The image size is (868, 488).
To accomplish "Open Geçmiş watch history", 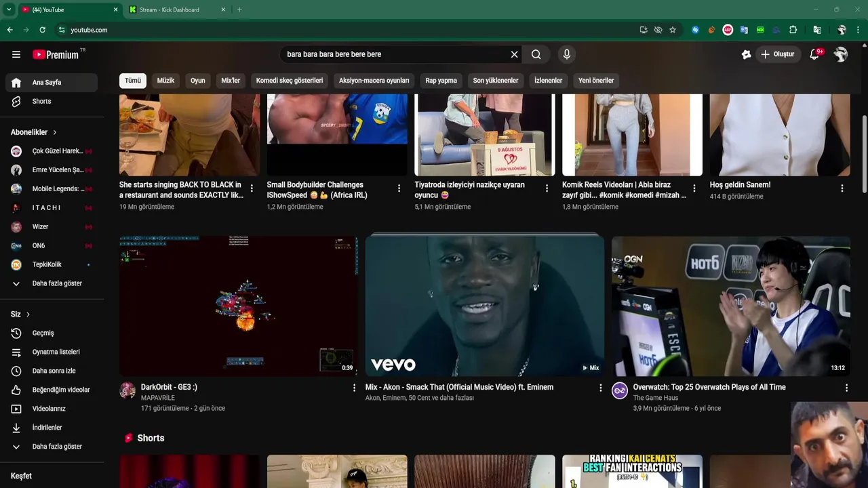I will tap(52, 333).
